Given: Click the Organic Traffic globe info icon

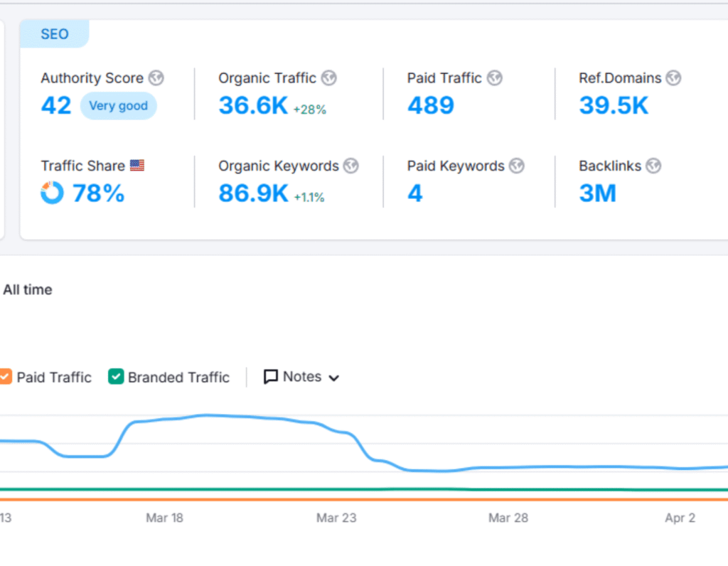Looking at the screenshot, I should tap(328, 78).
